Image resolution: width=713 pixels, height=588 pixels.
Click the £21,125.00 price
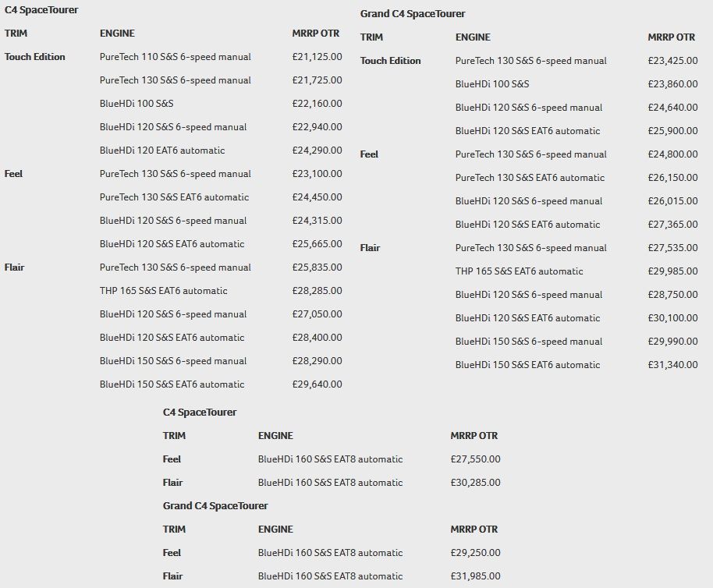click(x=317, y=57)
